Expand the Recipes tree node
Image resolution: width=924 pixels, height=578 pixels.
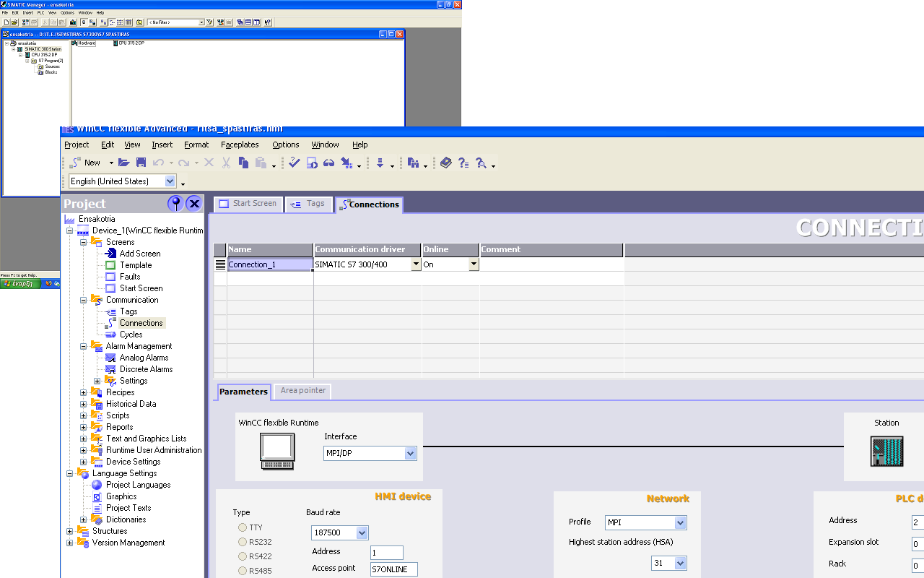tap(83, 392)
